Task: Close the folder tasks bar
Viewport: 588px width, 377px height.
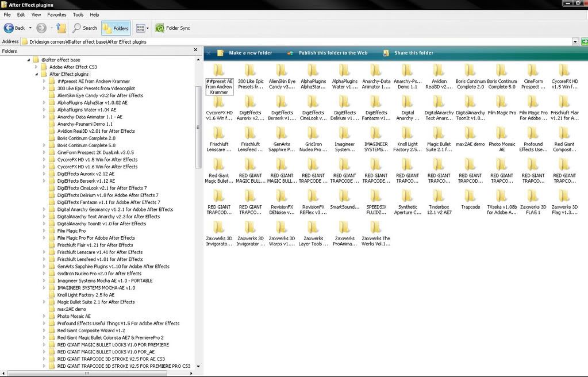Action: click(209, 53)
